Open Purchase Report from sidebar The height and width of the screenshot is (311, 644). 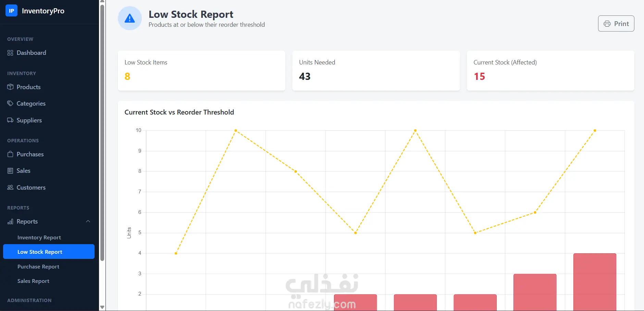(38, 266)
